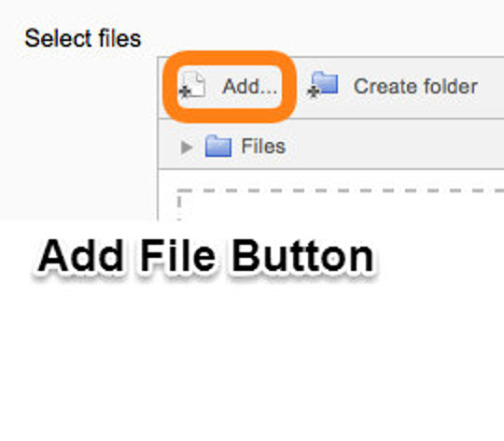This screenshot has width=504, height=441.
Task: Click the "Select files" field label
Action: point(83,38)
